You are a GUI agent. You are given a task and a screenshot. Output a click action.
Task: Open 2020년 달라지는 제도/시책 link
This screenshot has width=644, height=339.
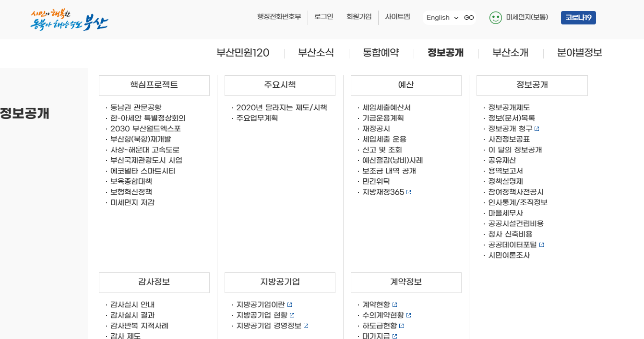tap(282, 108)
